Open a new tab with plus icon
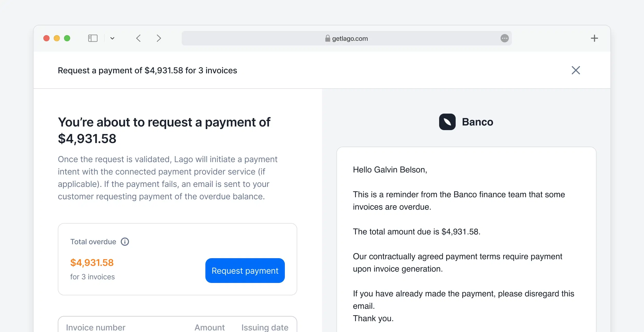This screenshot has width=644, height=332. point(594,38)
